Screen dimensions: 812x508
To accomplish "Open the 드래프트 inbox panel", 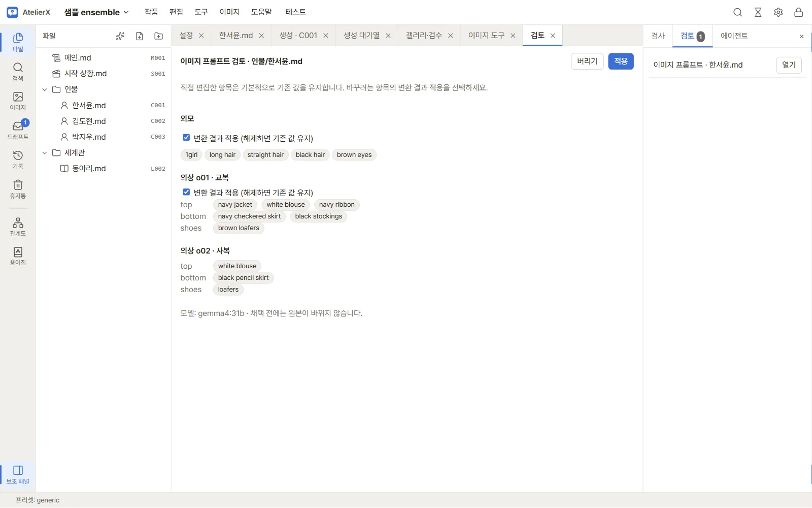I will (18, 131).
